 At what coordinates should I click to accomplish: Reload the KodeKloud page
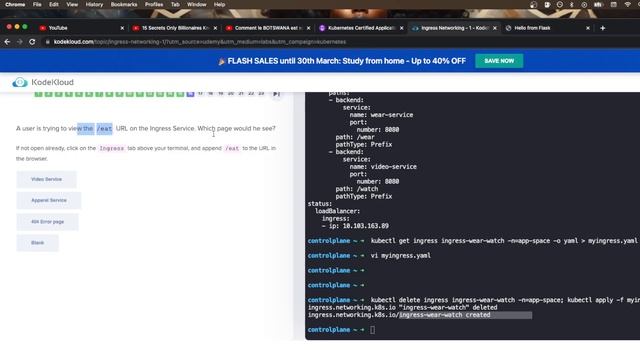[32, 42]
